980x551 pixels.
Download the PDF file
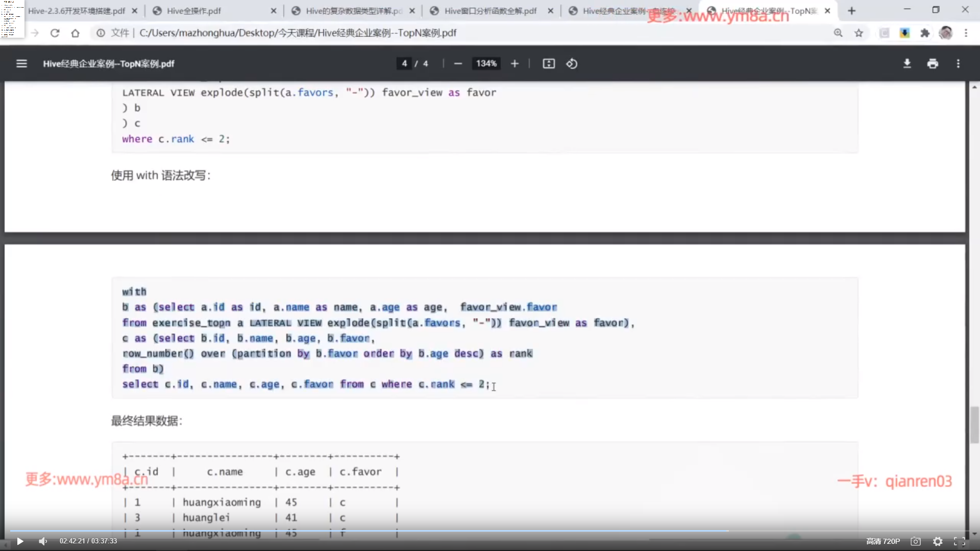[907, 64]
